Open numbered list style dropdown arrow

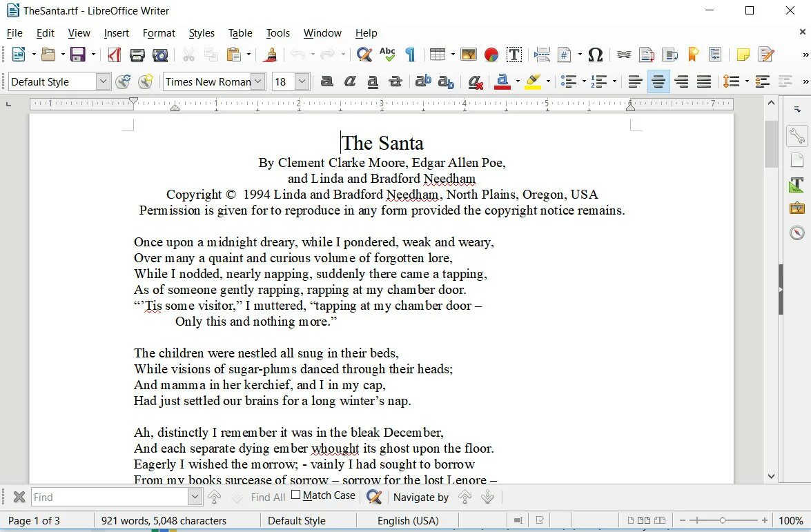coord(614,81)
